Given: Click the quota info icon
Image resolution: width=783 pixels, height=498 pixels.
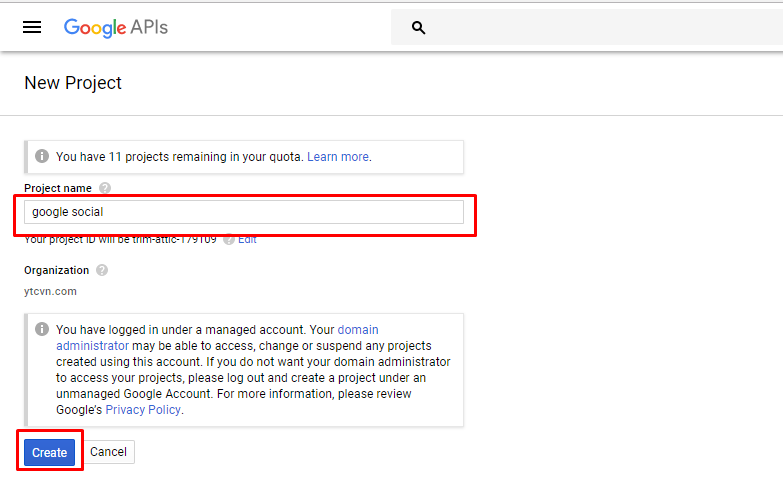Looking at the screenshot, I should click(x=42, y=156).
